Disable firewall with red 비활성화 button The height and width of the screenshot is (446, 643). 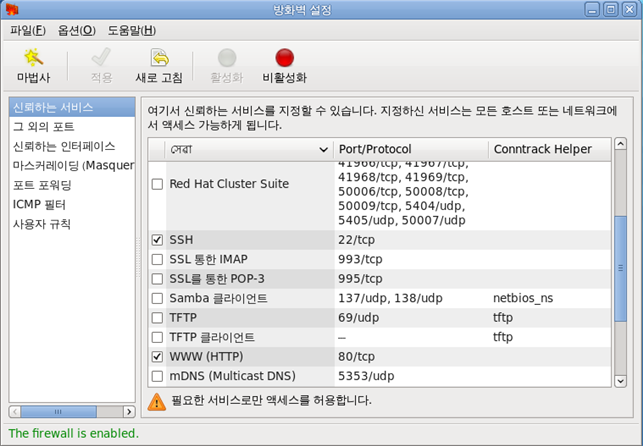click(x=285, y=66)
